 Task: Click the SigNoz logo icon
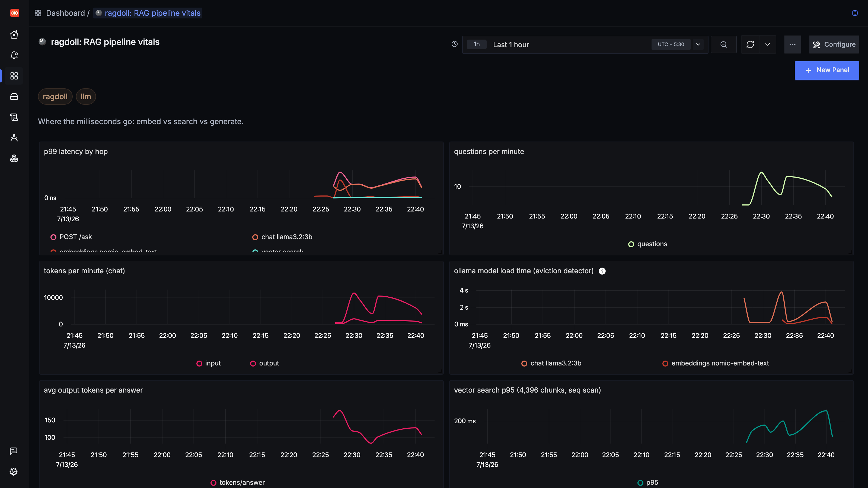click(14, 13)
